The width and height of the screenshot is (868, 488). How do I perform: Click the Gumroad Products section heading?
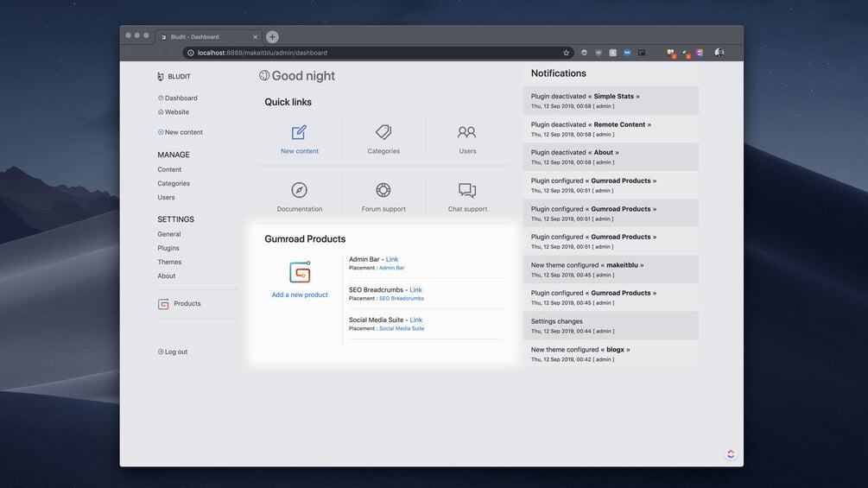coord(305,239)
